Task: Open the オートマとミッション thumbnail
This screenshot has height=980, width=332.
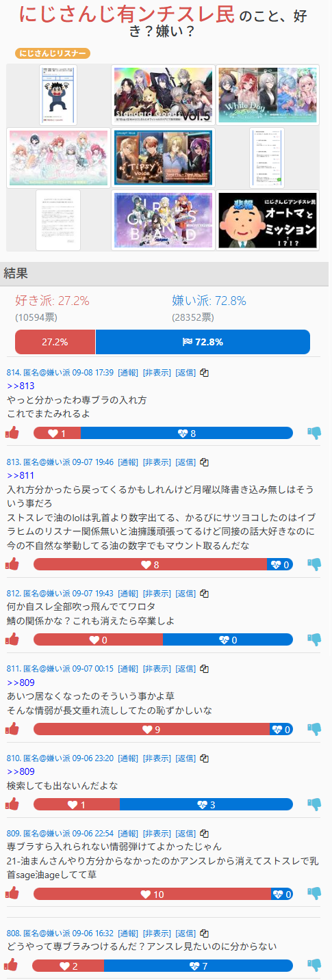Action: coord(268,220)
